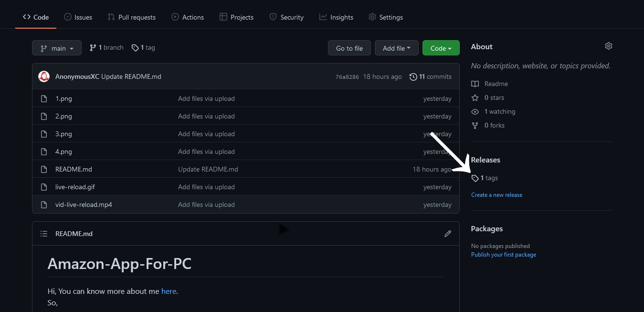Viewport: 644px width, 312px height.
Task: Click Create a new release
Action: 496,195
